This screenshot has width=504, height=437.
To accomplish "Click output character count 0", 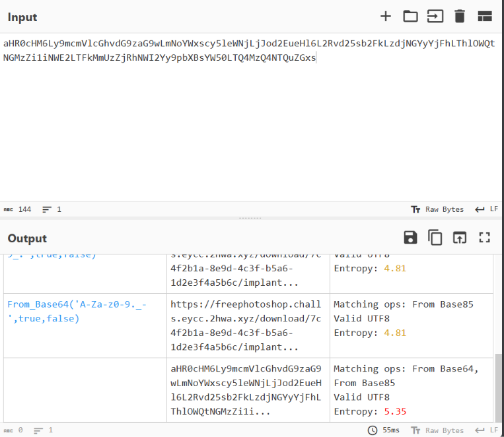I will click(13, 430).
